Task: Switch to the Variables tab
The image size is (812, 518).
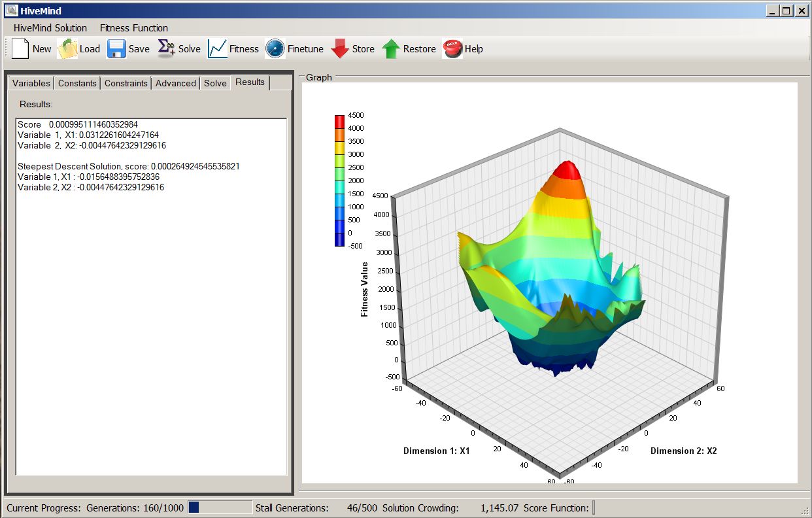Action: (31, 83)
